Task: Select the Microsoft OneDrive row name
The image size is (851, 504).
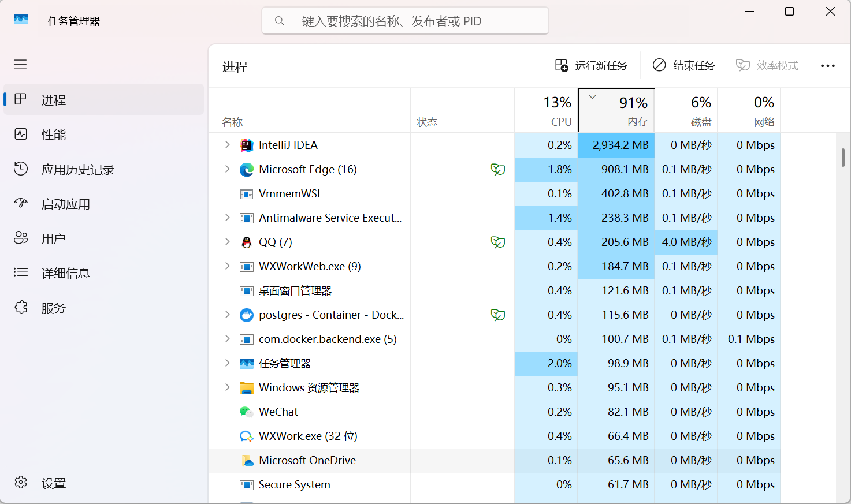Action: (307, 460)
